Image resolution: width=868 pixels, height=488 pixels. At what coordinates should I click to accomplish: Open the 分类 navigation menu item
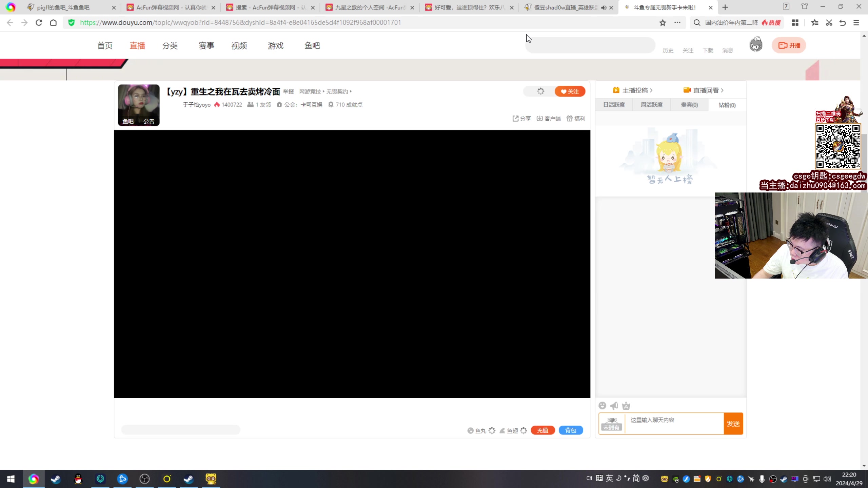point(170,46)
